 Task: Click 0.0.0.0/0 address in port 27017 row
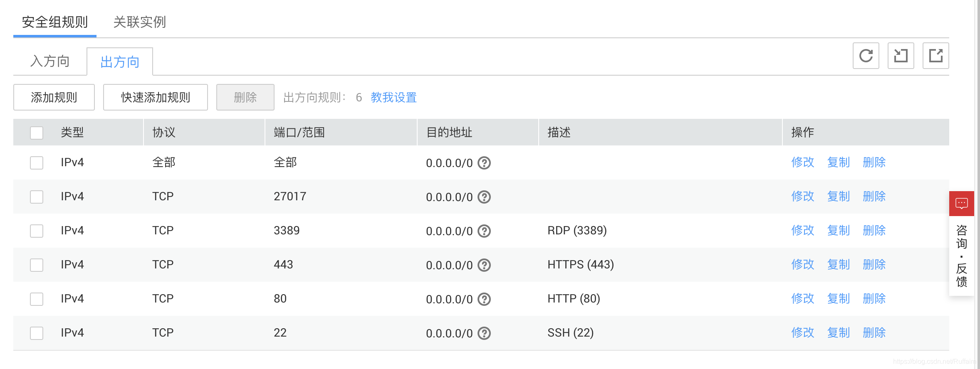[449, 197]
